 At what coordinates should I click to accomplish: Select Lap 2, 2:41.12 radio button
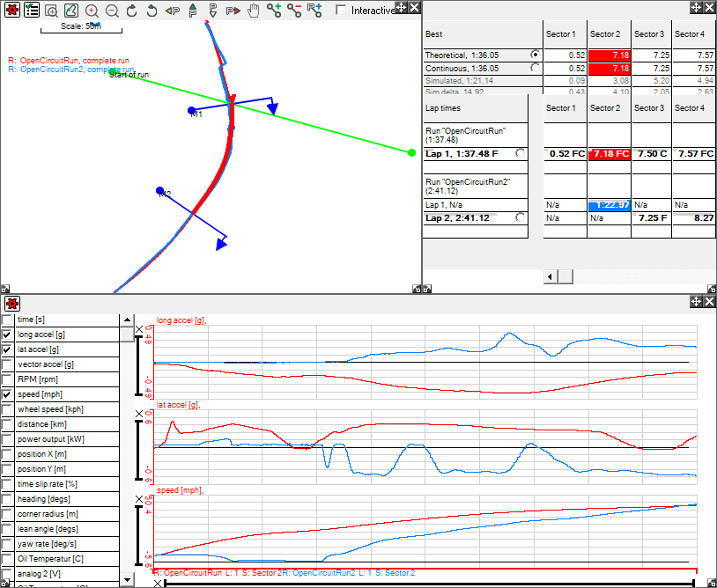click(x=521, y=217)
